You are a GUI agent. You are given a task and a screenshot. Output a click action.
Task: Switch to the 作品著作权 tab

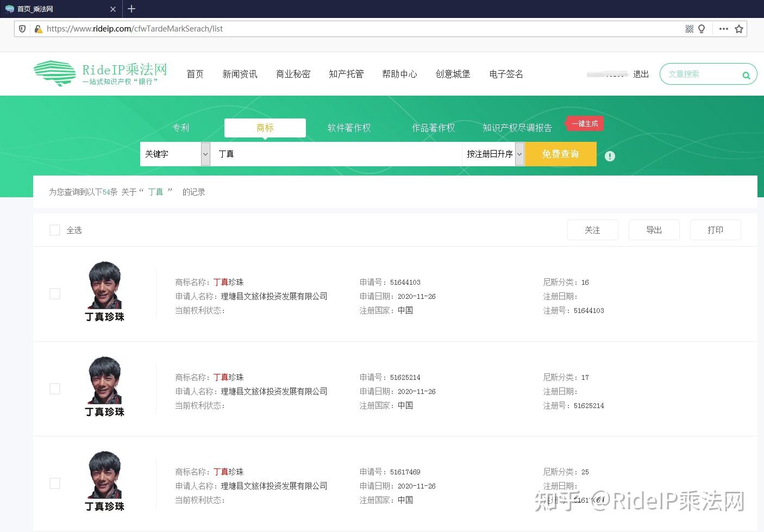(x=433, y=128)
